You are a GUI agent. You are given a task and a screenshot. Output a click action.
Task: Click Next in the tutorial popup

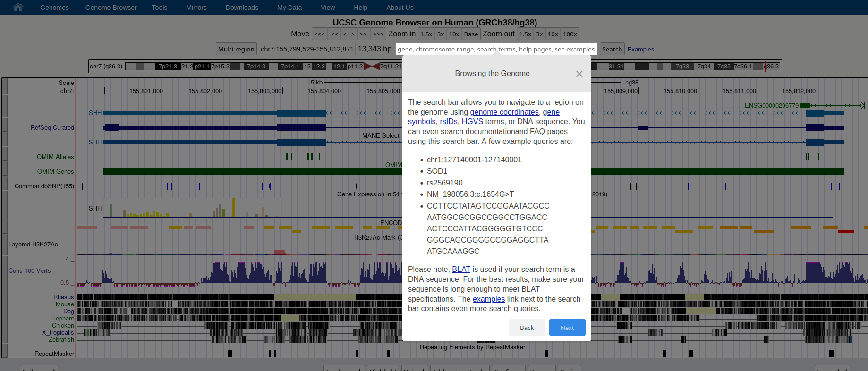tap(567, 328)
